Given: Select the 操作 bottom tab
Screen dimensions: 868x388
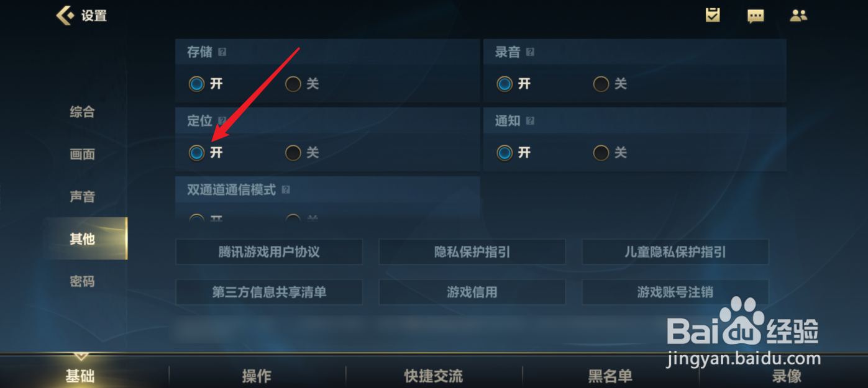Looking at the screenshot, I should click(257, 376).
